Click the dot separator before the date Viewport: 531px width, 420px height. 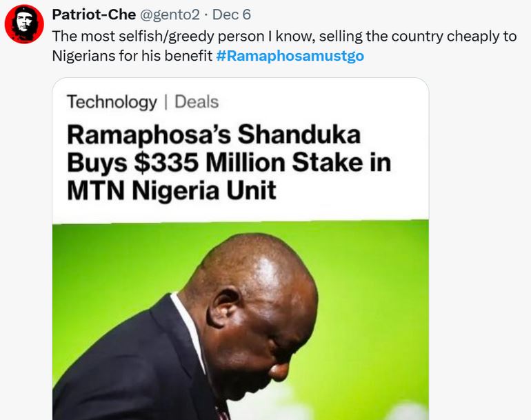point(205,14)
